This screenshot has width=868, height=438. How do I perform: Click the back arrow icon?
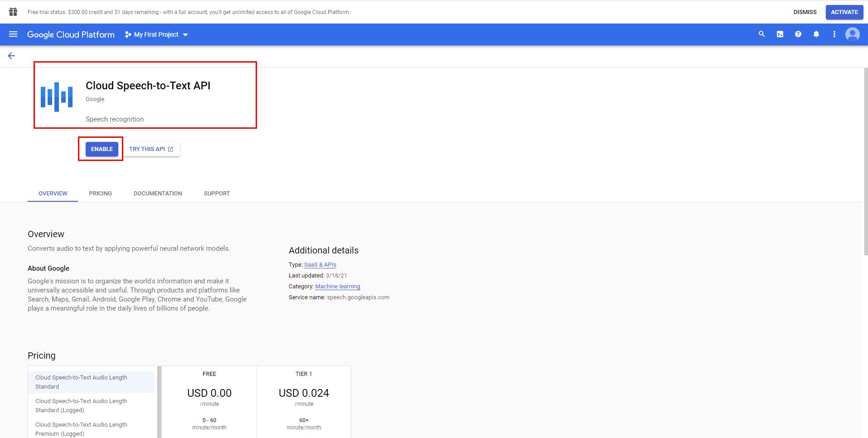[x=11, y=56]
